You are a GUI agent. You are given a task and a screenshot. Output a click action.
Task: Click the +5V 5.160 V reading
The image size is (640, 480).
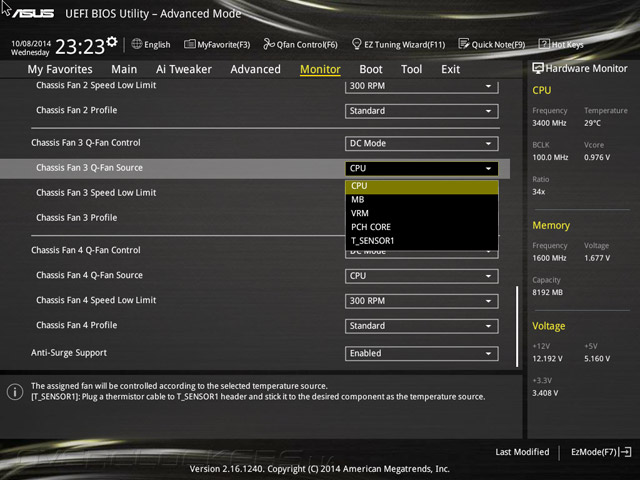597,358
